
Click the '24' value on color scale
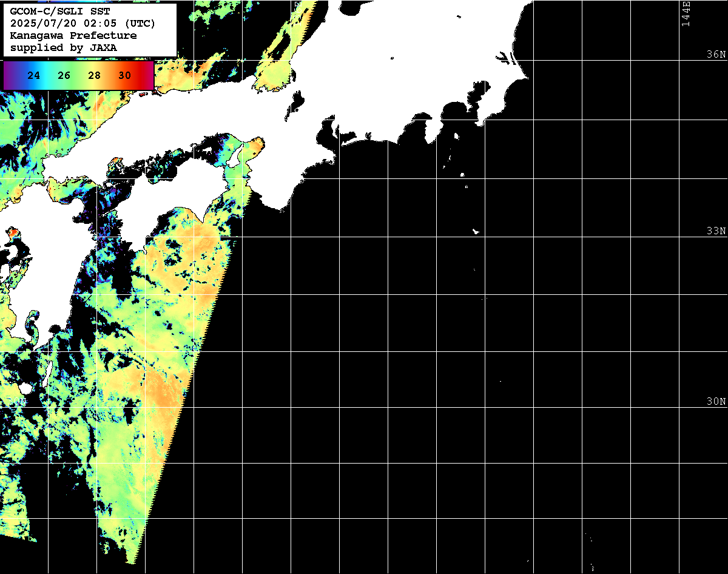tap(34, 76)
